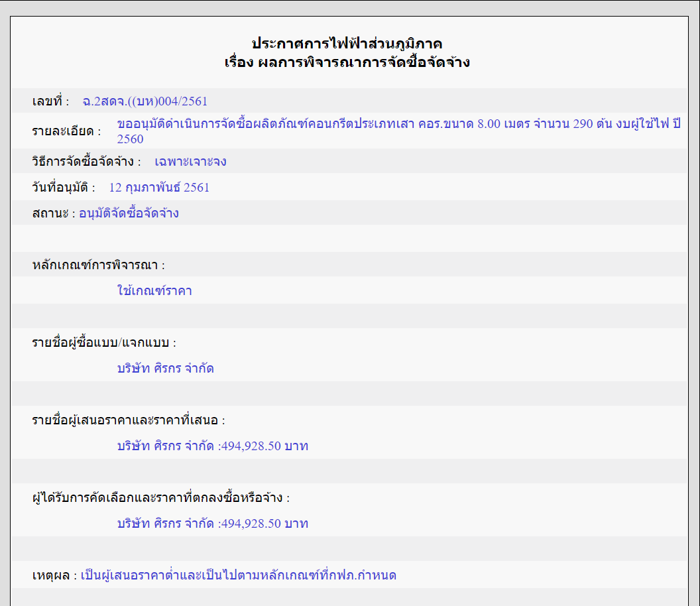The height and width of the screenshot is (606, 700).
Task: Click the label 'วันที่อนุมัติ :'
Action: pyautogui.click(x=64, y=187)
